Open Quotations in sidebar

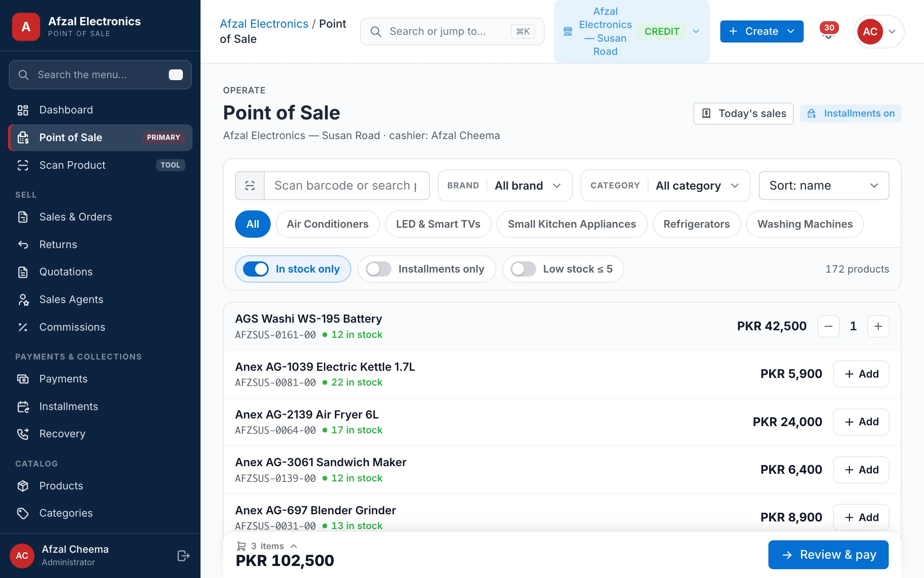pyautogui.click(x=100, y=272)
